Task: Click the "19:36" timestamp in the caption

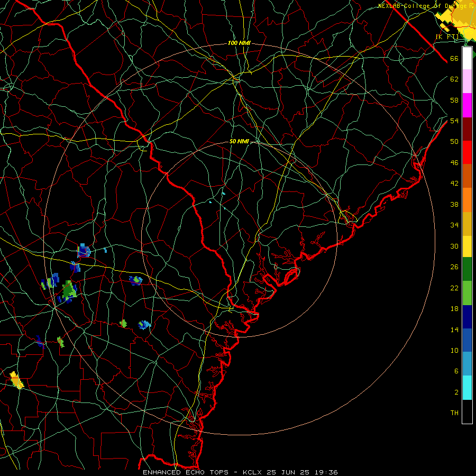Action: 326,472
